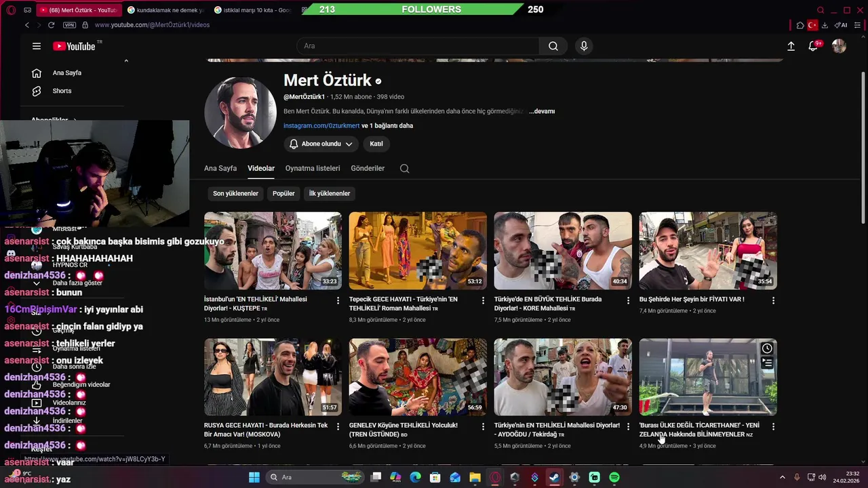Open options menu for KORE Mahallesi video

coord(629,300)
